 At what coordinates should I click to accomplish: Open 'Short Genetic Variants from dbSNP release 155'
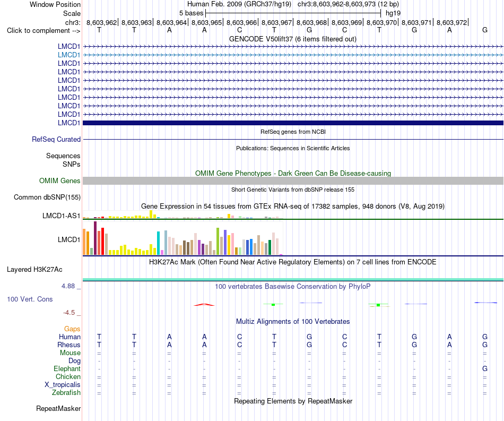(x=293, y=190)
